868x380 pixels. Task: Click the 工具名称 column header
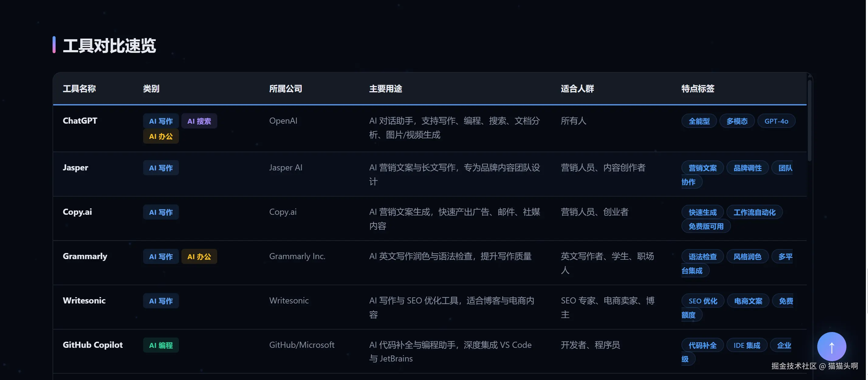click(x=79, y=89)
